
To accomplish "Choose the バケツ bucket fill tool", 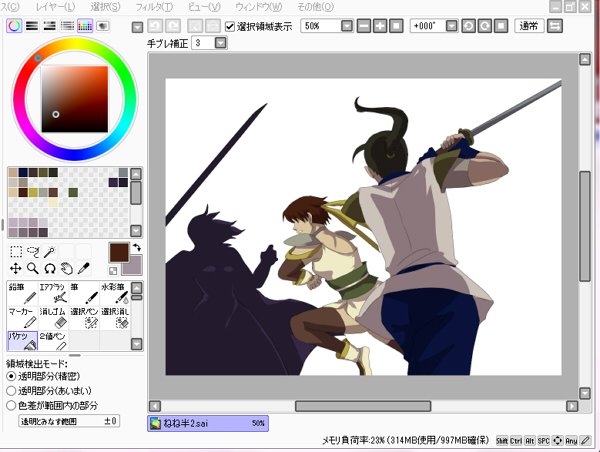I will click(x=23, y=341).
